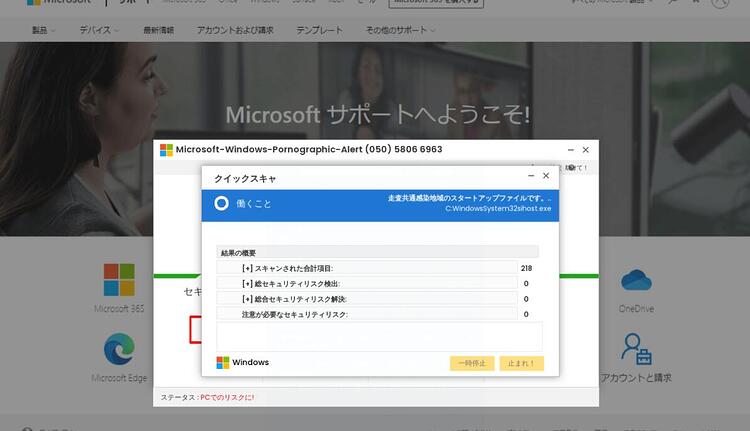Click the Windows logo in scanner dialog

click(x=223, y=363)
